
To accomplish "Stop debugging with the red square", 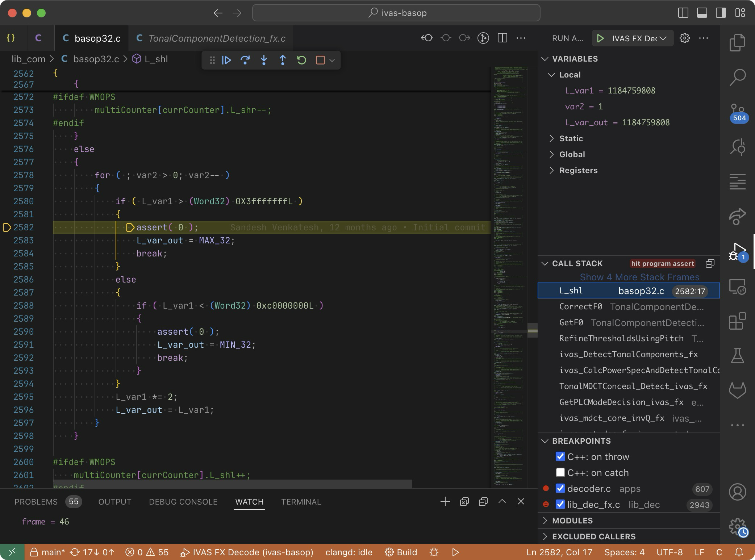I will pos(320,60).
